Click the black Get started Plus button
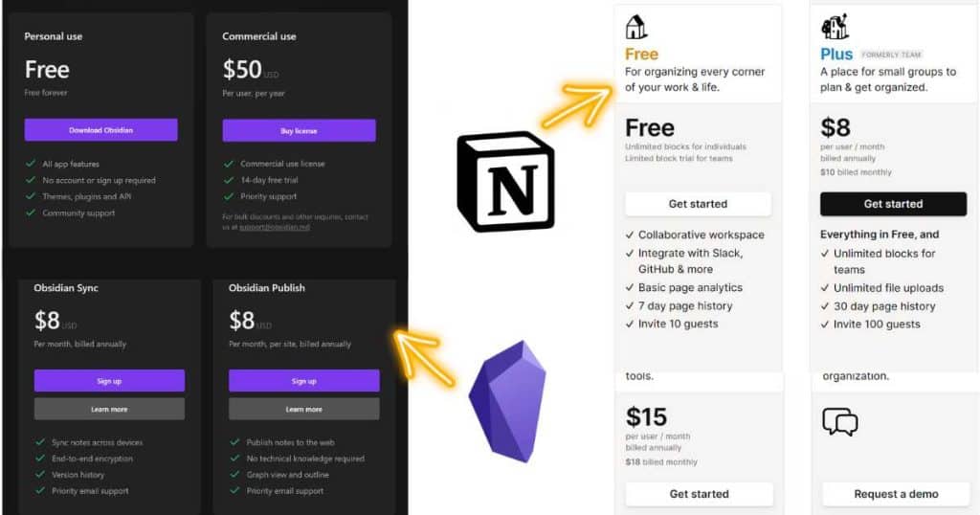980x515 pixels. pos(893,204)
